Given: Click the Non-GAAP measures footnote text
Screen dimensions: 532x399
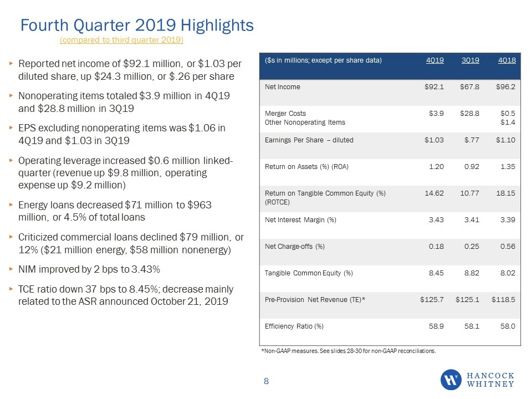Looking at the screenshot, I should [x=349, y=351].
